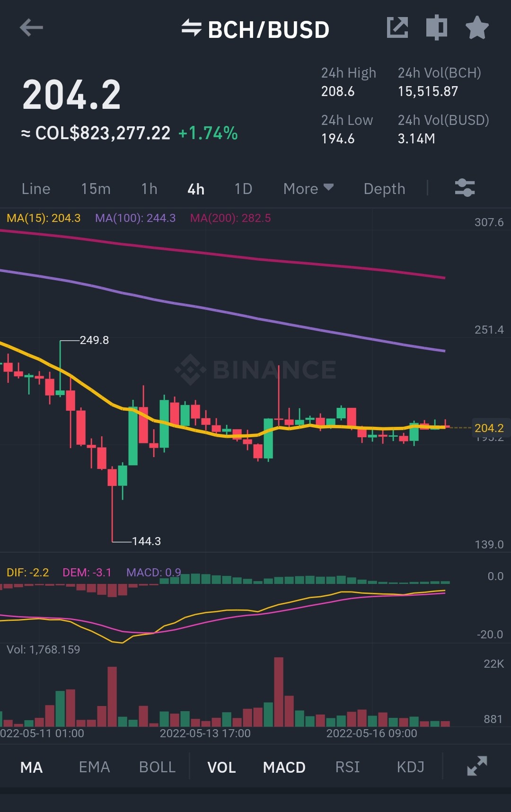
Task: Expand the More timeframes dropdown
Action: [308, 189]
